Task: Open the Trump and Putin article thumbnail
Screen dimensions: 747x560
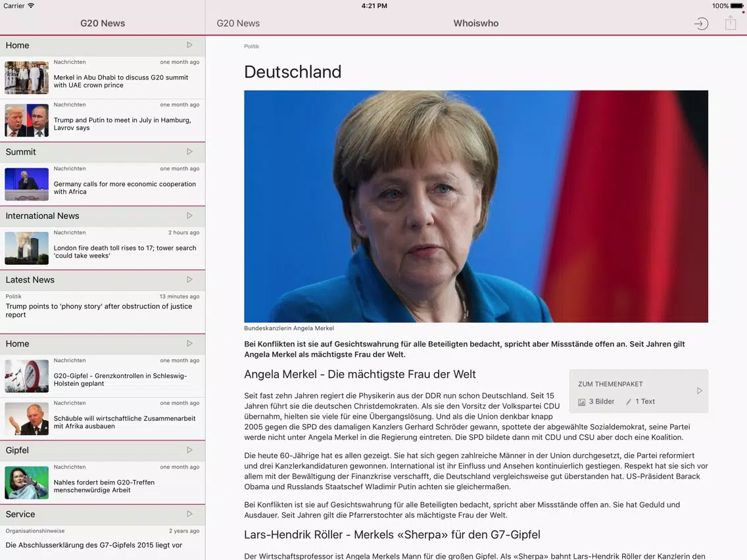Action: [27, 120]
